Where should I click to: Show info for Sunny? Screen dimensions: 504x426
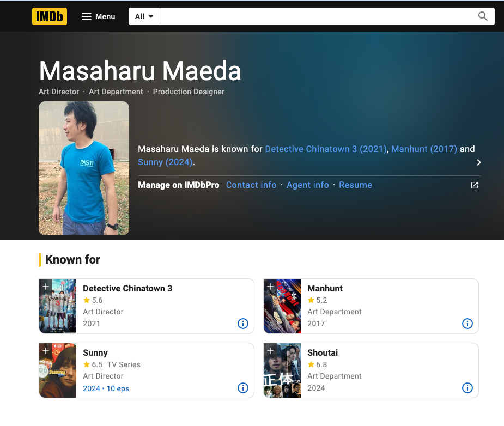243,388
